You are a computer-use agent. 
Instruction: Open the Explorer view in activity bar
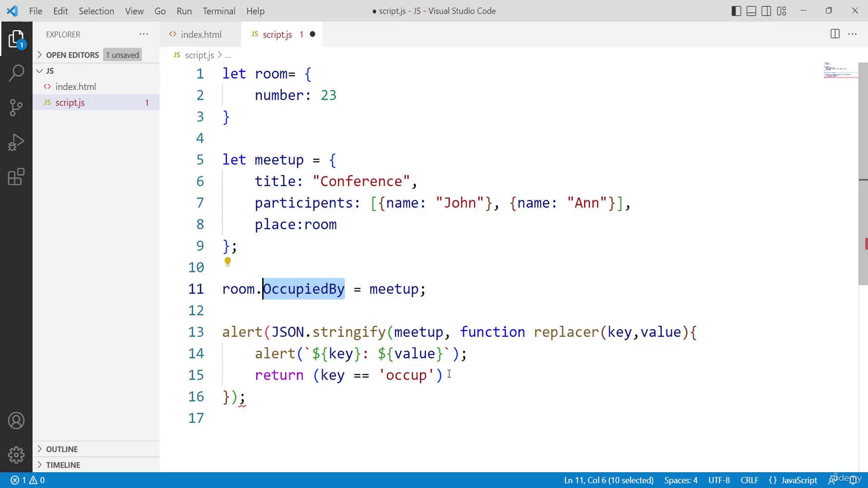16,39
